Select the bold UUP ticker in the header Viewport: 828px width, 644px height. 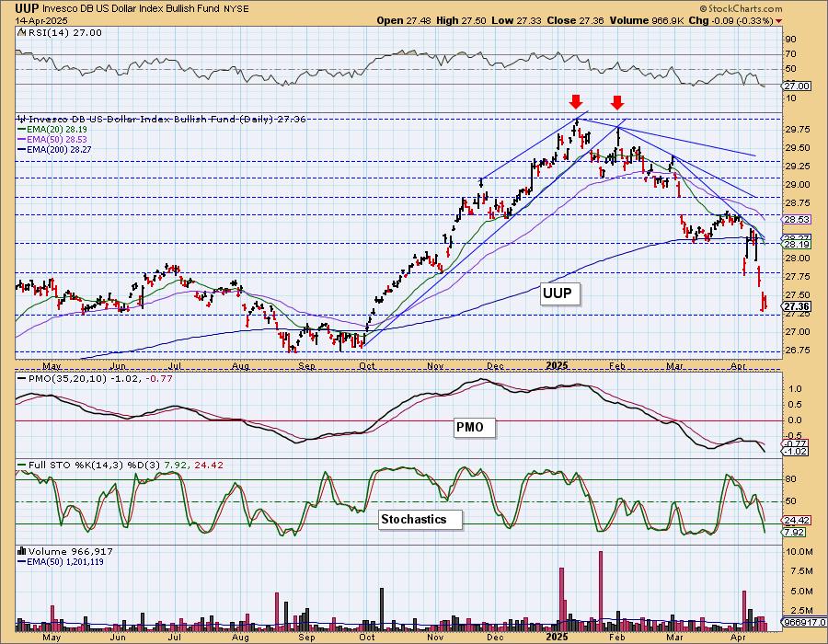click(x=27, y=8)
